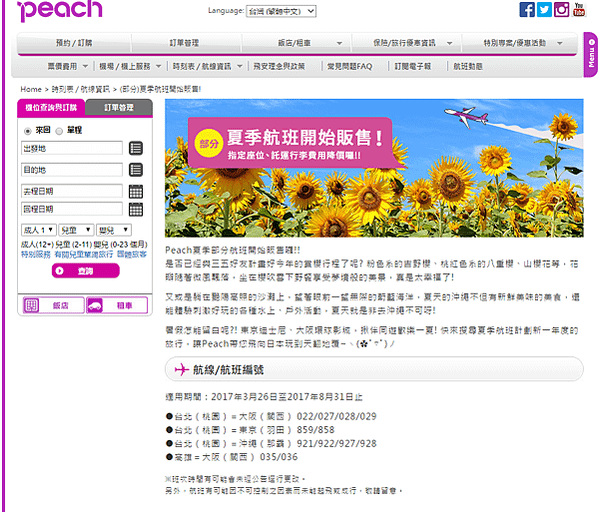Open the return date calendar icon

(136, 209)
